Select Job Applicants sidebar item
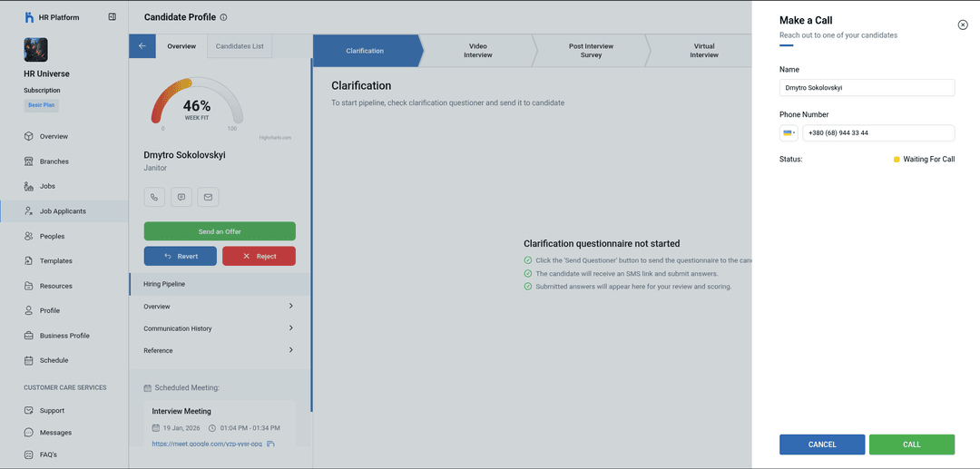Viewport: 980px width, 469px height. tap(64, 211)
